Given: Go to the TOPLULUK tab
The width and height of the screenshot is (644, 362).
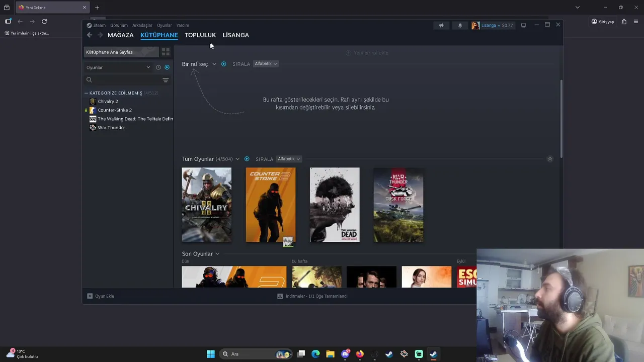Looking at the screenshot, I should 200,35.
